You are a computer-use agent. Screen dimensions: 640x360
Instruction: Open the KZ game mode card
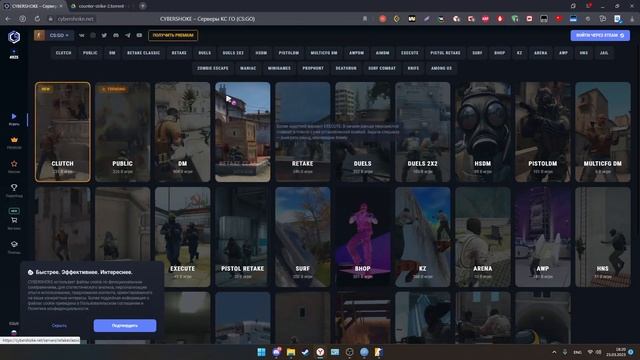pos(422,237)
